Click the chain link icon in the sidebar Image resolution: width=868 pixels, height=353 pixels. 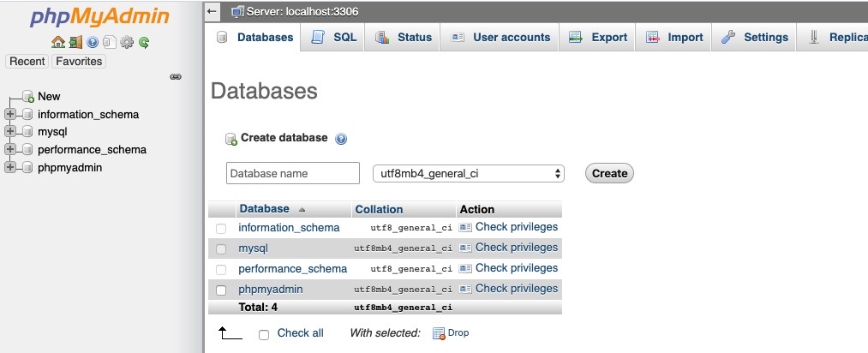click(x=176, y=77)
